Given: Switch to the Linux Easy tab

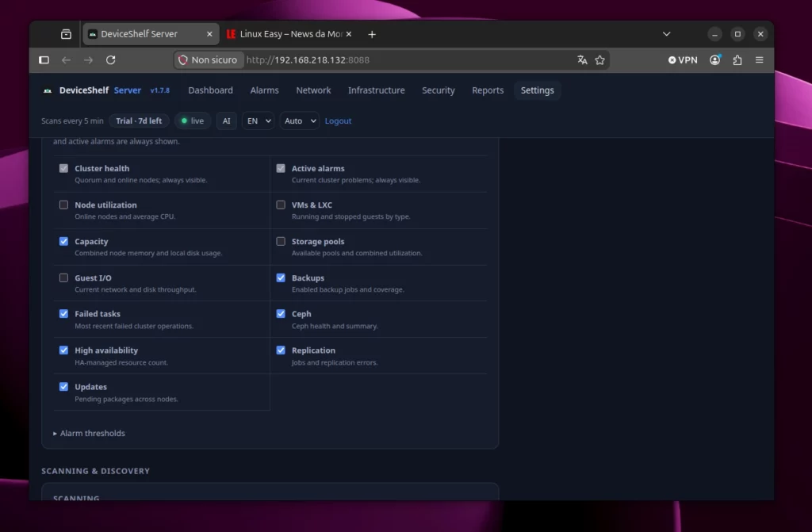Looking at the screenshot, I should coord(290,34).
